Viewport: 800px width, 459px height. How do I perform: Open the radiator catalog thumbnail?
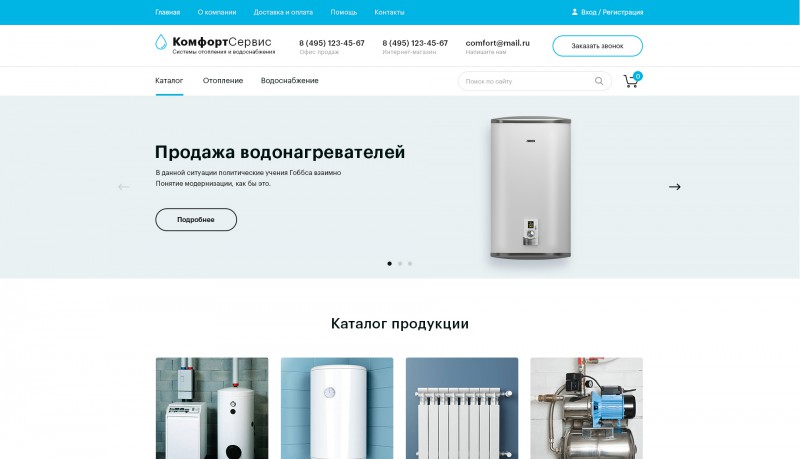coord(462,408)
